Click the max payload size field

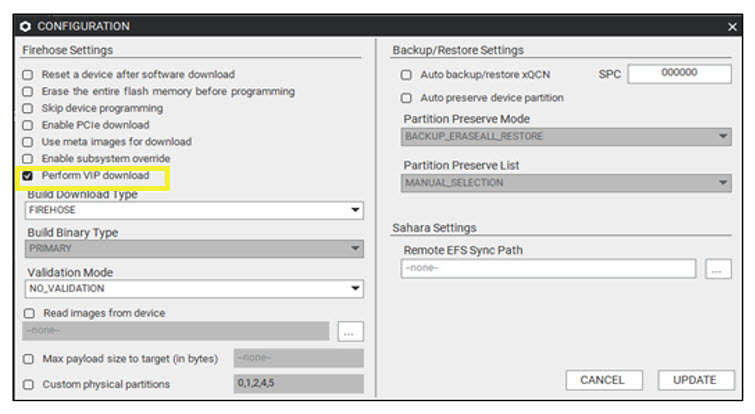tap(299, 358)
